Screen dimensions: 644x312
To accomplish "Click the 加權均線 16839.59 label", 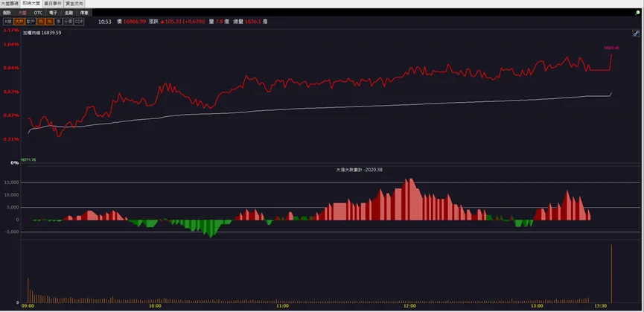I will (x=42, y=33).
